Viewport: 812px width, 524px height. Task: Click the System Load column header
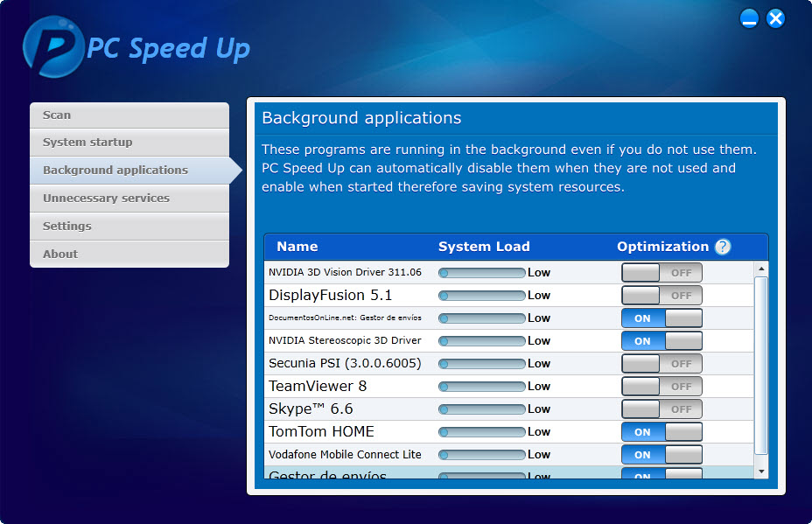coord(484,247)
